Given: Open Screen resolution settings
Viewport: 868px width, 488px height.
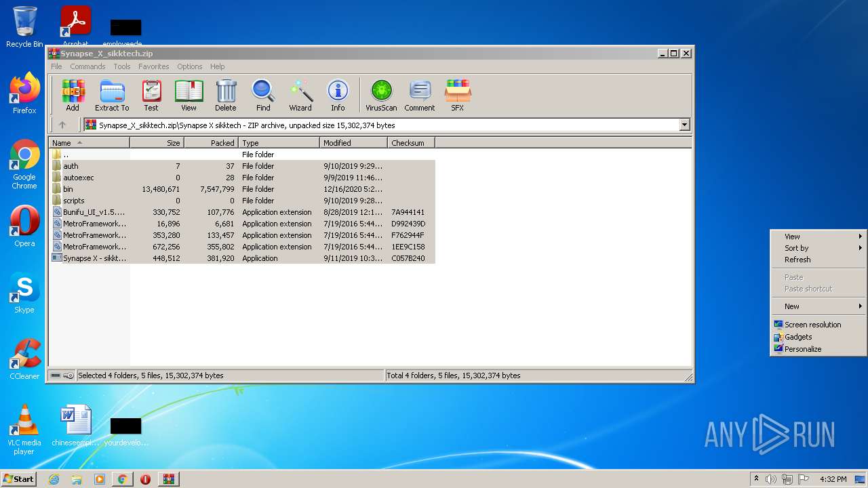Looking at the screenshot, I should click(819, 325).
